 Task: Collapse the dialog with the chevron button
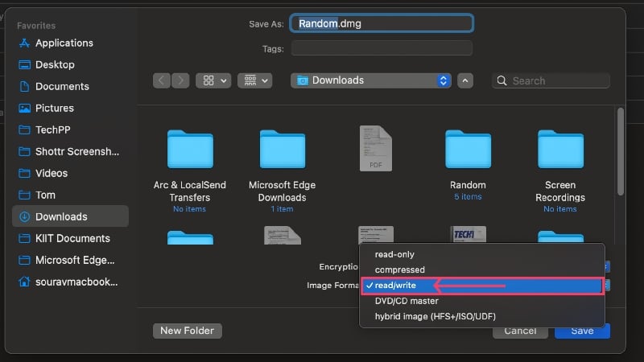tap(465, 80)
